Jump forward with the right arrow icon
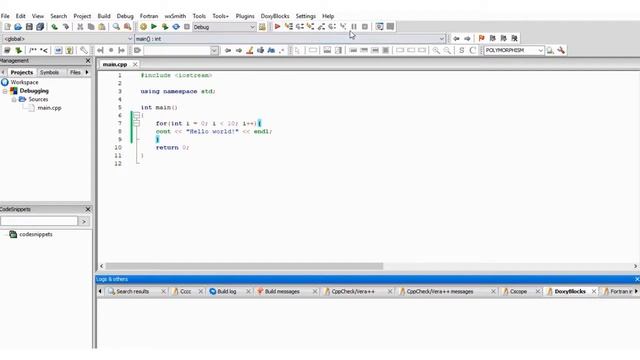640x360 pixels. pyautogui.click(x=467, y=38)
